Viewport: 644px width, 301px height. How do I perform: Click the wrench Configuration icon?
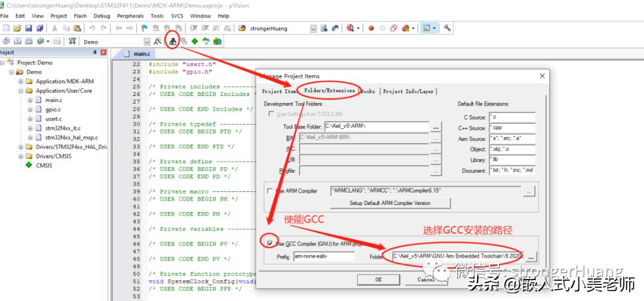point(447,28)
